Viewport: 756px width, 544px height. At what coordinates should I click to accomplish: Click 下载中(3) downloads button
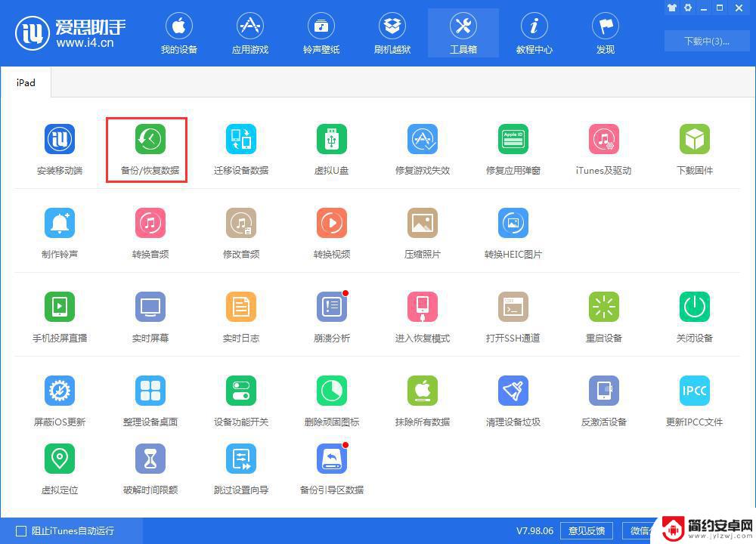pyautogui.click(x=707, y=41)
